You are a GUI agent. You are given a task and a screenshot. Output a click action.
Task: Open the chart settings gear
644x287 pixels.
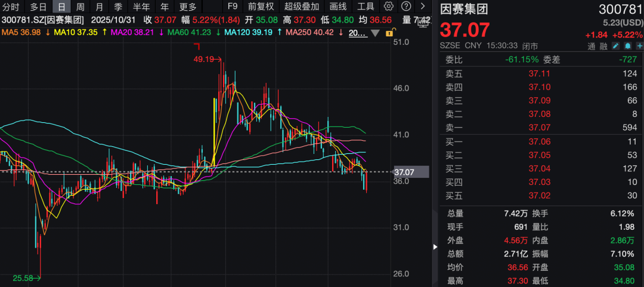pos(388,6)
